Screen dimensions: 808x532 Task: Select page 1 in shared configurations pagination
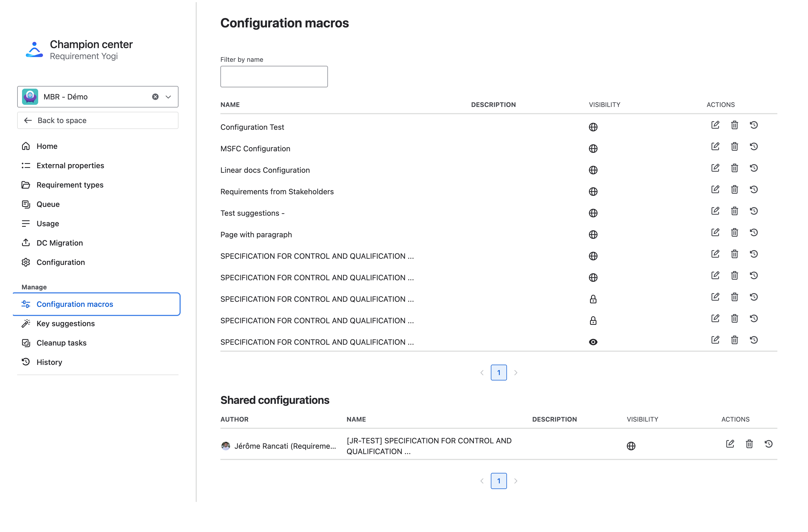click(499, 481)
